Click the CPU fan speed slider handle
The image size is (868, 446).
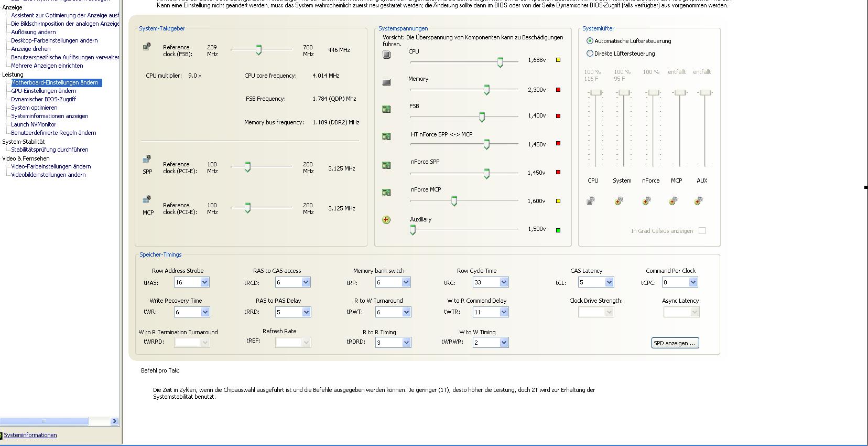pos(596,93)
